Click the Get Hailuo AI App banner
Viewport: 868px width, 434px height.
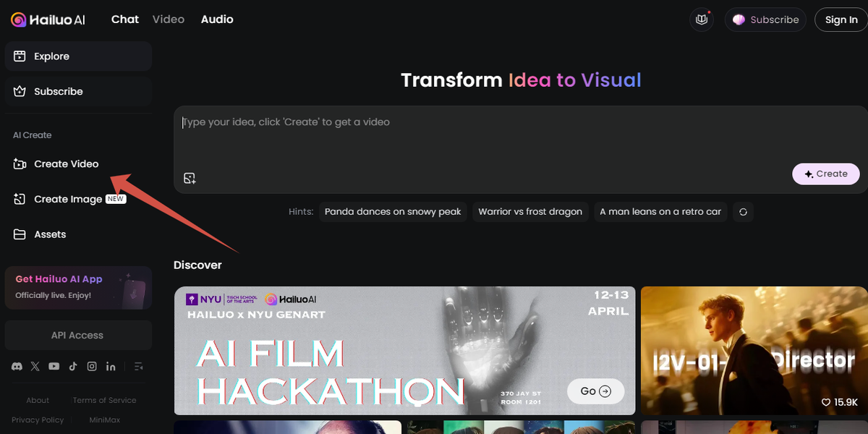click(78, 287)
